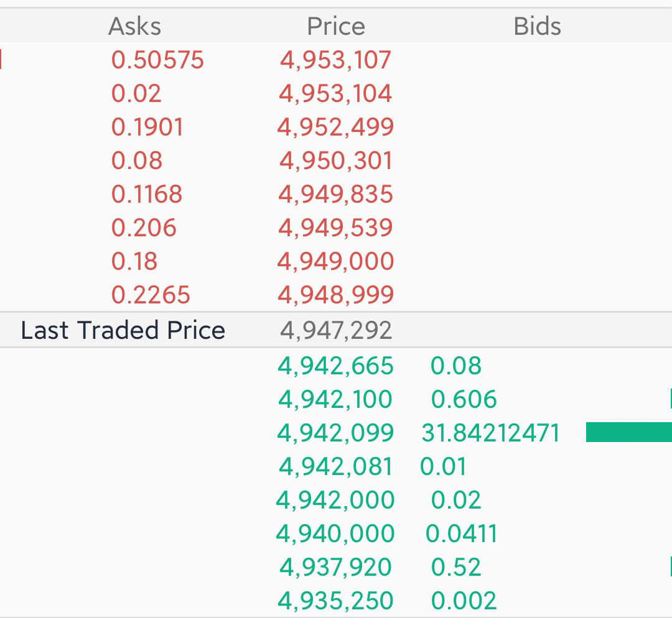This screenshot has height=618, width=672.
Task: Click bid amount 0.606
Action: [464, 399]
